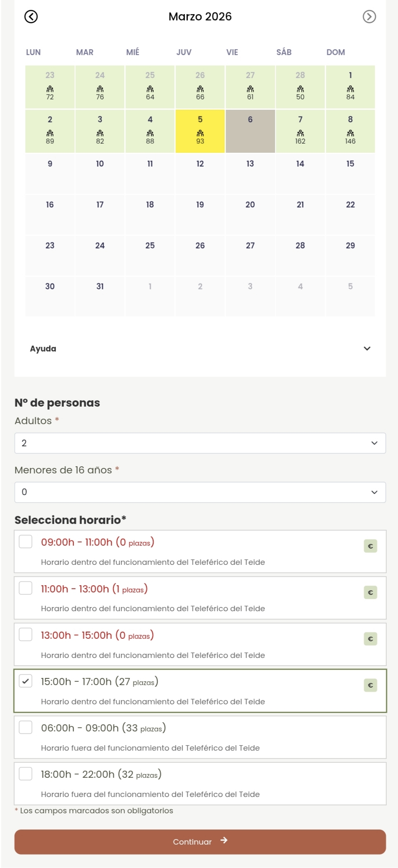The image size is (398, 868).
Task: Click people icon on March 8
Action: [350, 133]
